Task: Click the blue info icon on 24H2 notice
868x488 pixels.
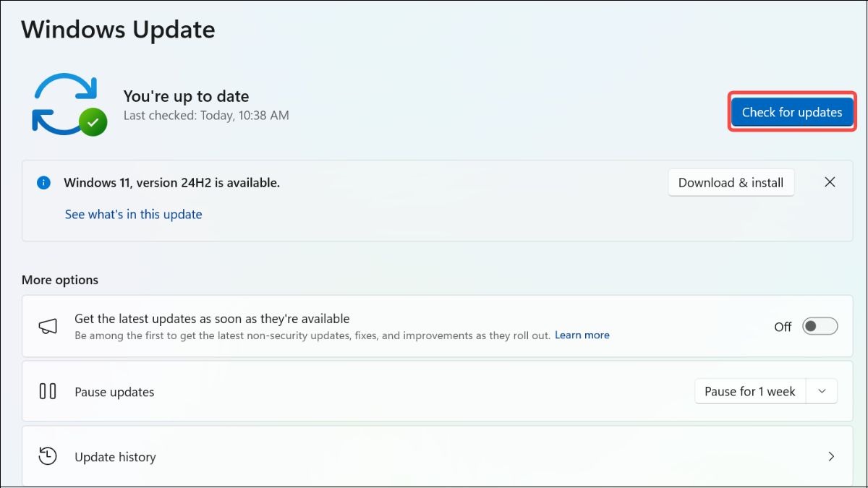Action: [x=44, y=183]
